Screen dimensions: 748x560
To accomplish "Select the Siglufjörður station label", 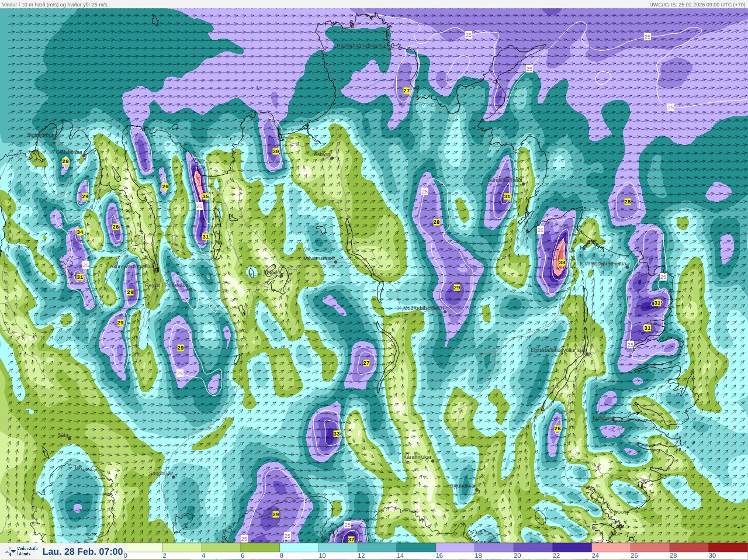I will [40, 135].
